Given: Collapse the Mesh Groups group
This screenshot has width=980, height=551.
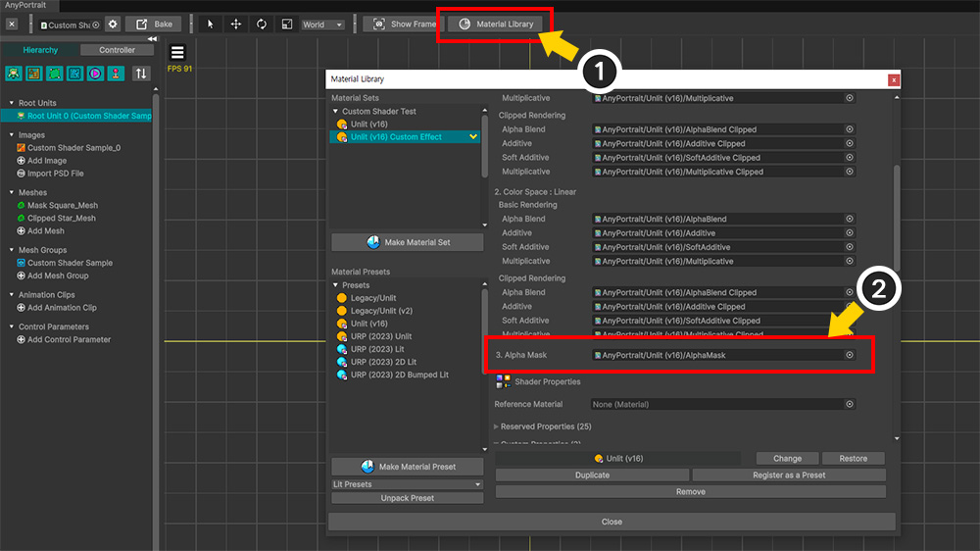Looking at the screenshot, I should (x=11, y=250).
